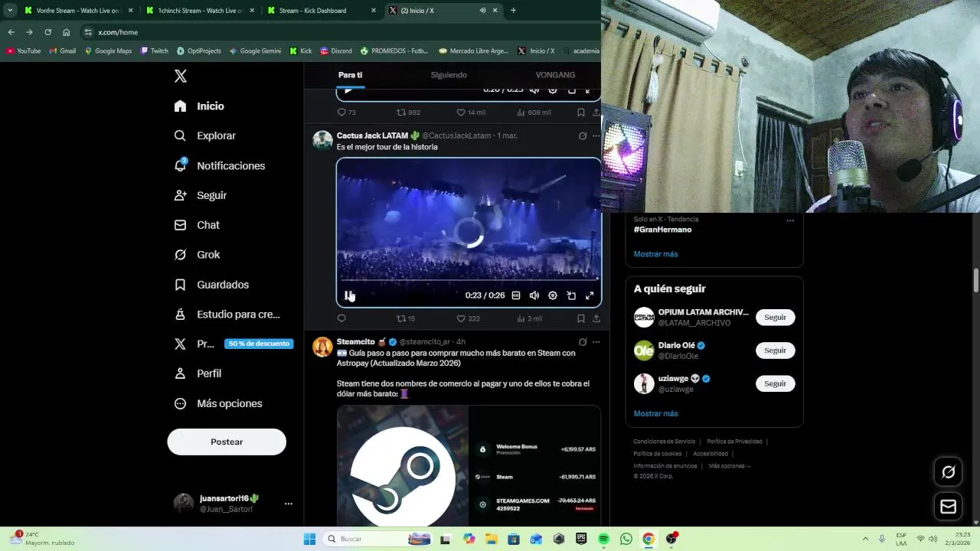Toggle picture-in-picture on Cactus Jack video
This screenshot has width=980, height=551.
tap(571, 295)
